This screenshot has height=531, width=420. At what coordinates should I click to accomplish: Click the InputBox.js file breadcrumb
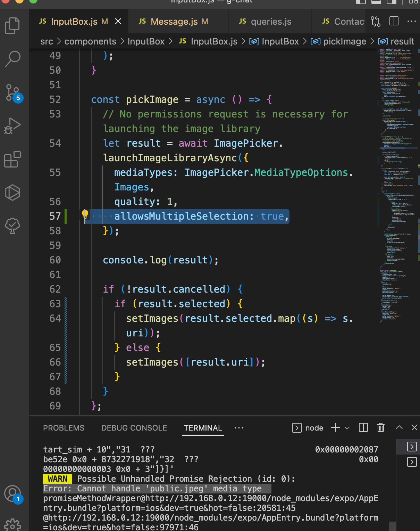click(208, 41)
